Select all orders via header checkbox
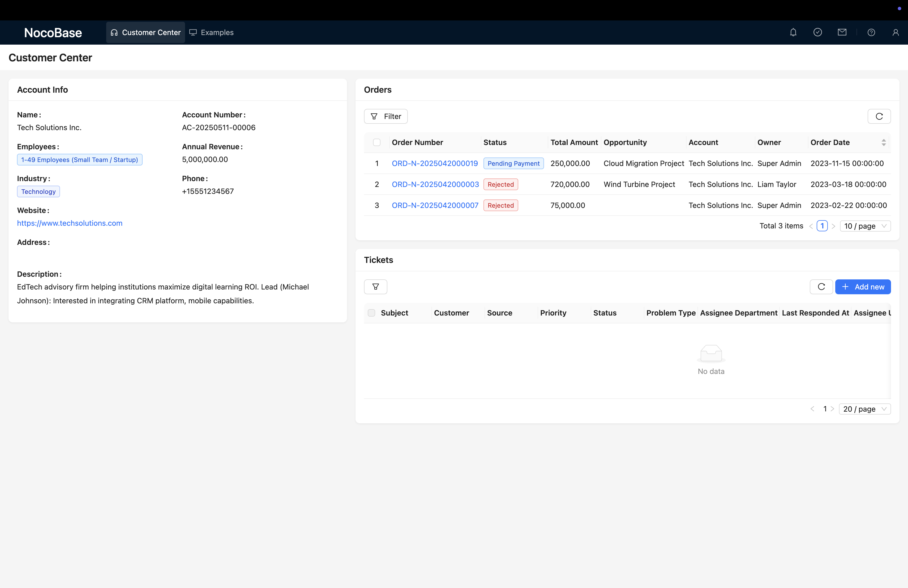Screen dimensions: 908x588 [376, 142]
